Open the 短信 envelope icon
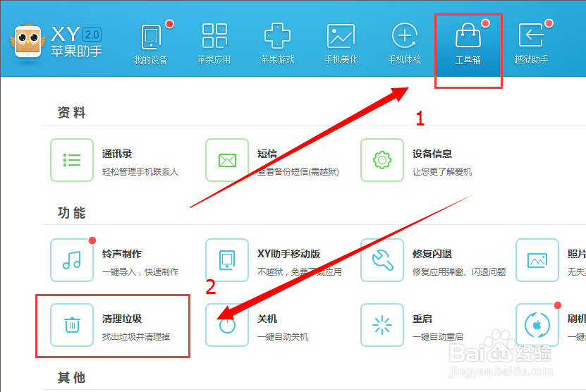The height and width of the screenshot is (392, 586). (227, 160)
